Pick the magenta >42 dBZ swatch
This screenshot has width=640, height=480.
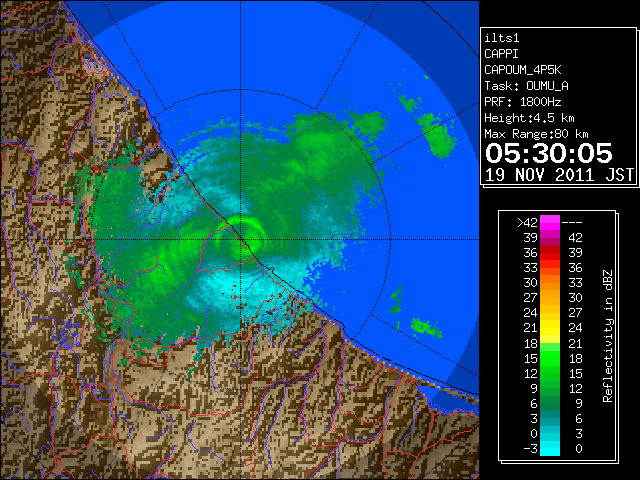[x=550, y=222]
